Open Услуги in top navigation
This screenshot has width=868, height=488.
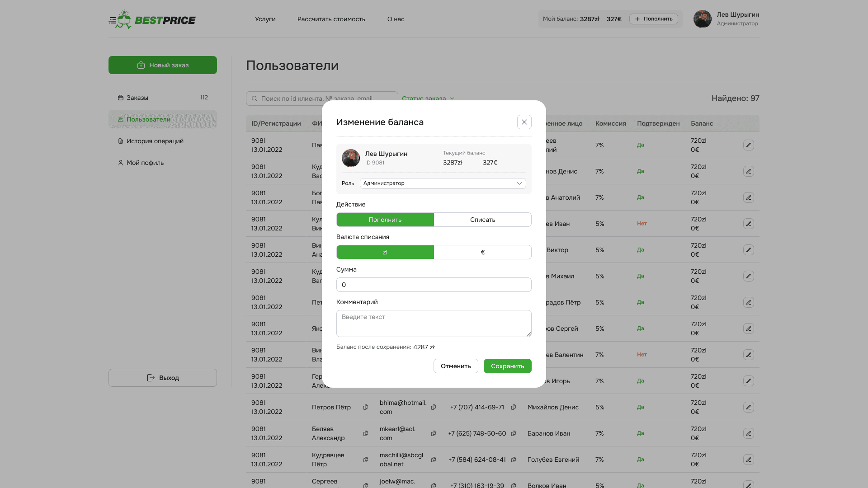tap(265, 19)
